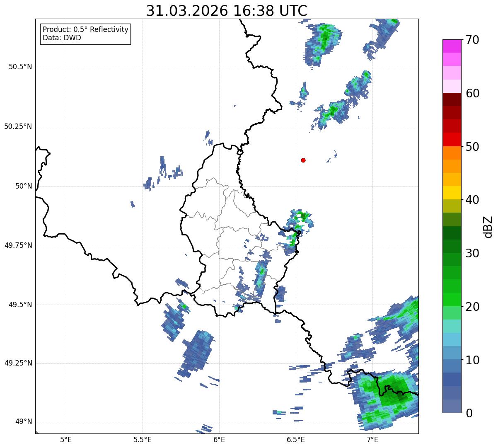Screen dimensions: 498x448
Task: Click colorbar tick label 60
Action: click(x=472, y=93)
